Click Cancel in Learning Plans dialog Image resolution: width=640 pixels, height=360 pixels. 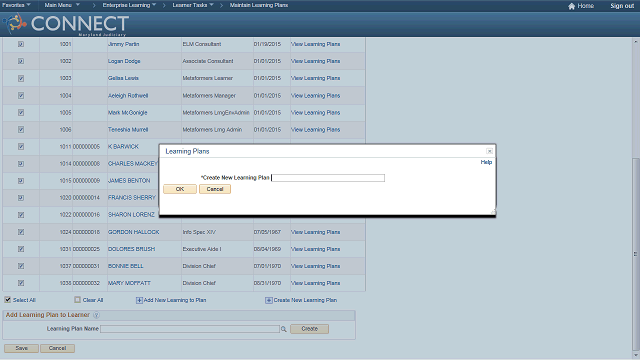pos(215,189)
